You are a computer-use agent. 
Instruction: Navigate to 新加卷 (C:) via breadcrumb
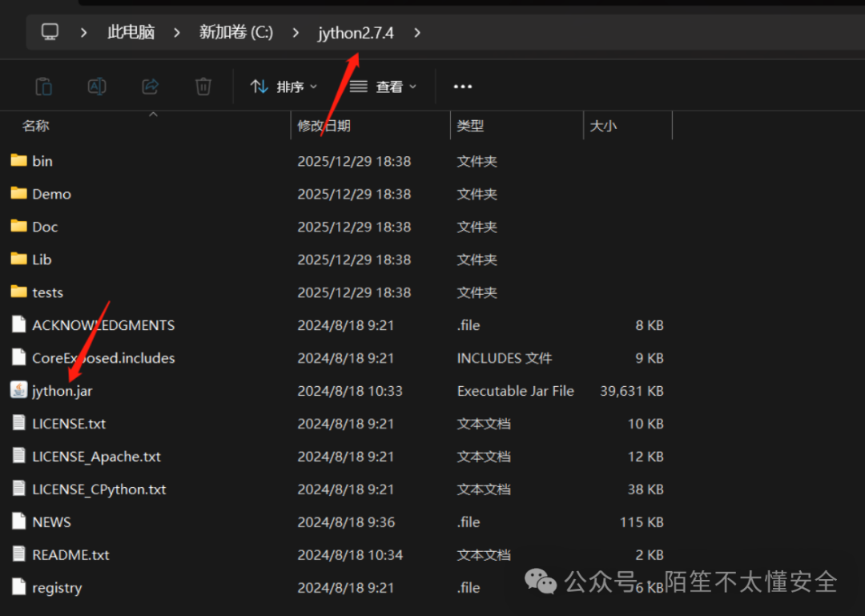coord(235,32)
